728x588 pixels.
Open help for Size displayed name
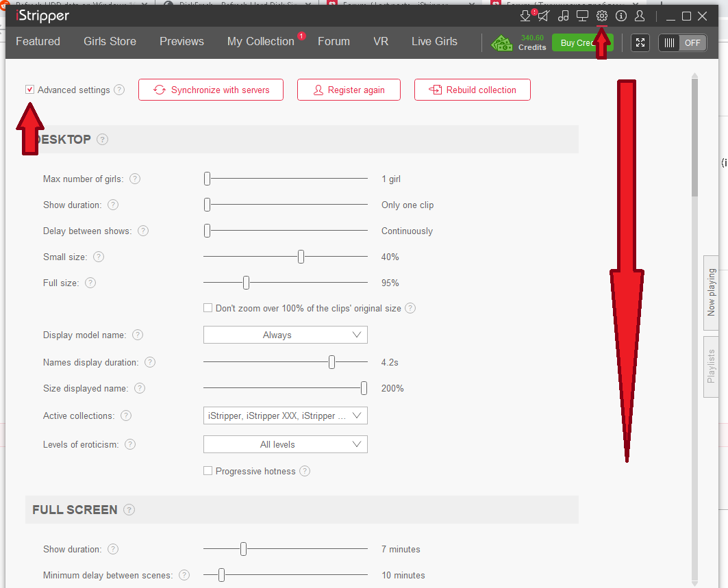point(140,388)
